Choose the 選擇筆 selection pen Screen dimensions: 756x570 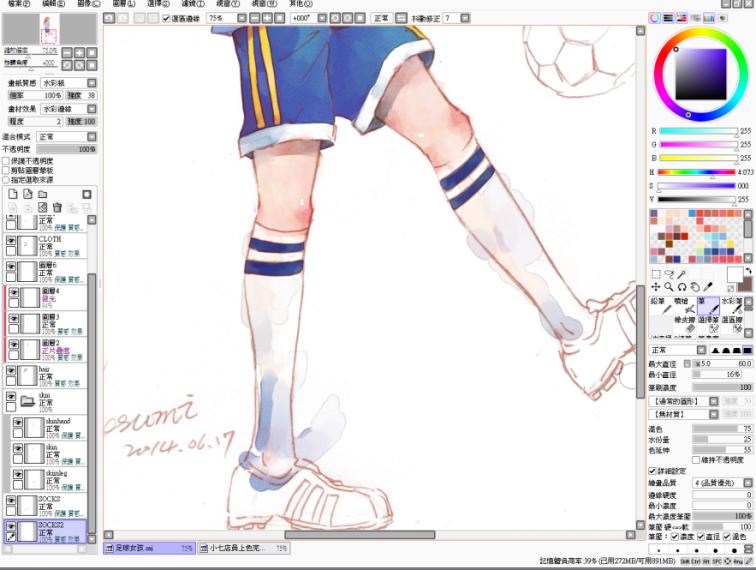(x=708, y=325)
